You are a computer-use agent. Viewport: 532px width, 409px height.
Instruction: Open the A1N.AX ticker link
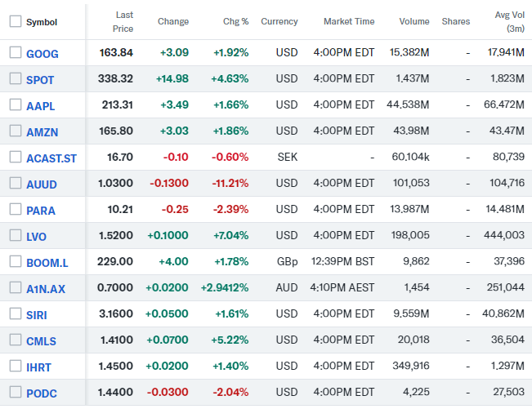coord(47,289)
